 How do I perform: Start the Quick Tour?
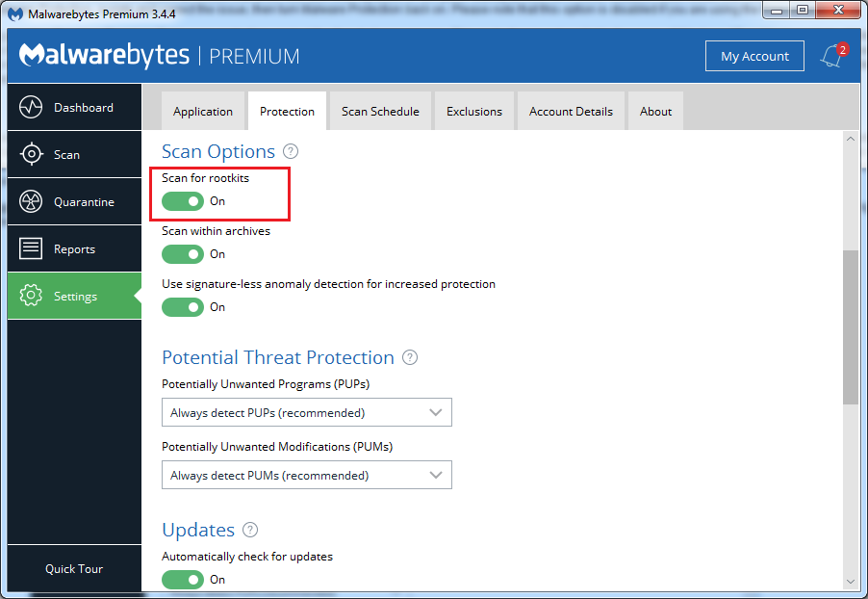74,568
